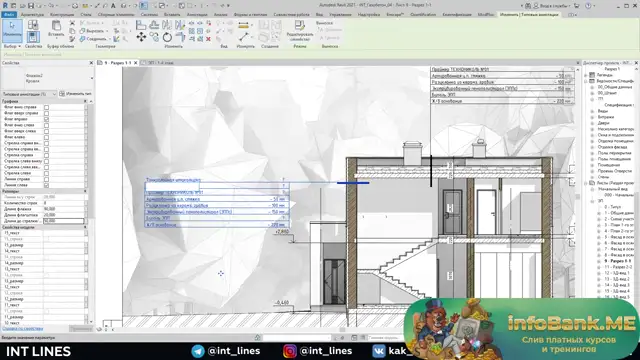Click the red Delete X icon
The width and height of the screenshot is (640, 360).
pos(208,39)
